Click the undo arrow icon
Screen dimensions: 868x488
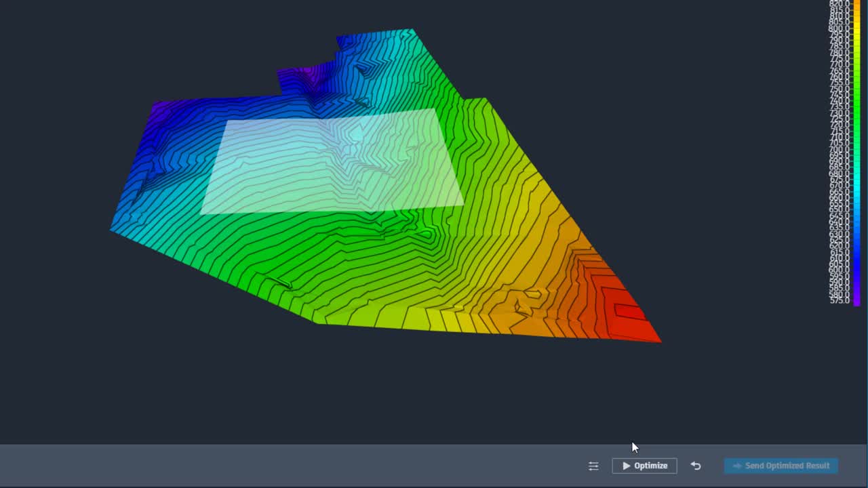pyautogui.click(x=696, y=466)
